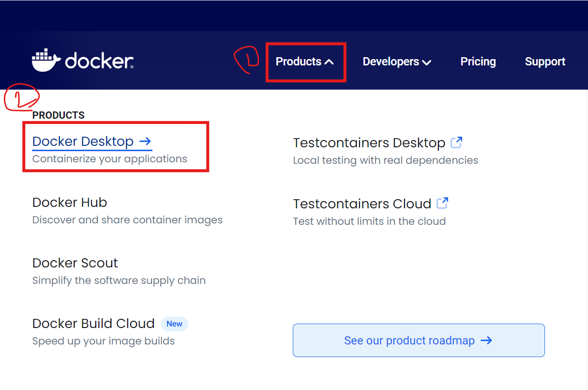Image resolution: width=588 pixels, height=390 pixels.
Task: Open the Docker Hub link
Action: coord(70,203)
